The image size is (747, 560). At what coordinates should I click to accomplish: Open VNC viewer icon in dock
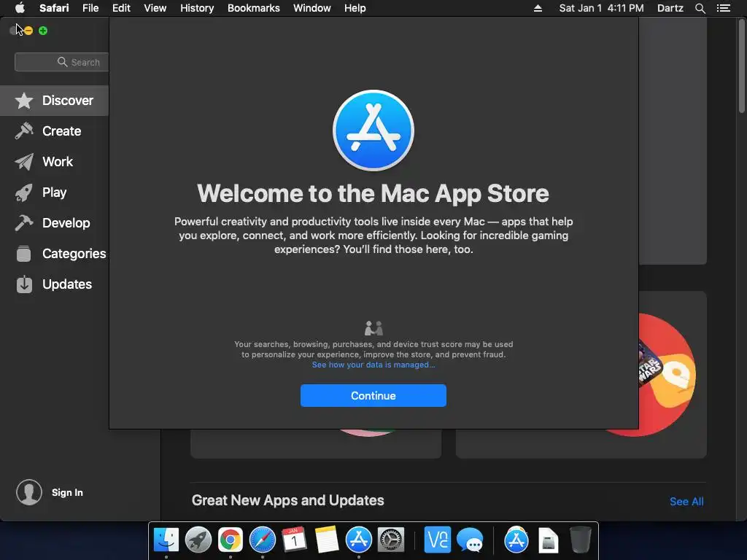438,540
